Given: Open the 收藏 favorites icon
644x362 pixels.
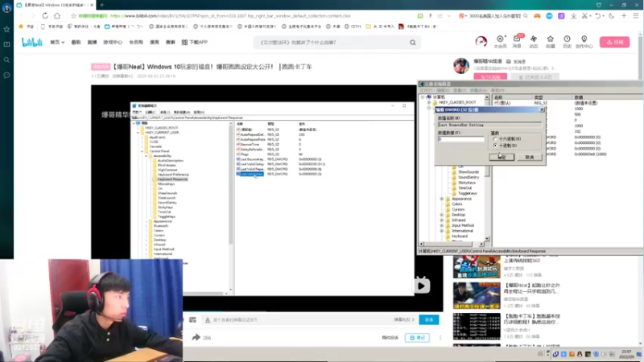Looking at the screenshot, I should 551,42.
